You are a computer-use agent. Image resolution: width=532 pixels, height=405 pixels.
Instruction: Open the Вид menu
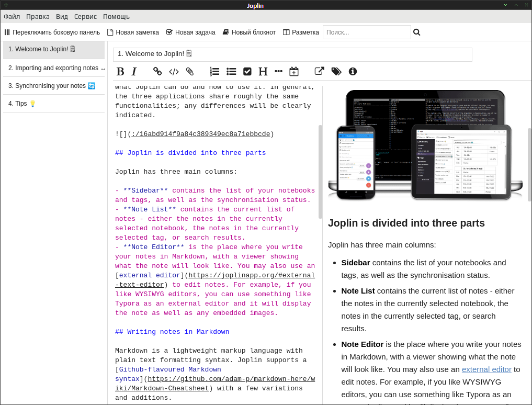tap(62, 17)
